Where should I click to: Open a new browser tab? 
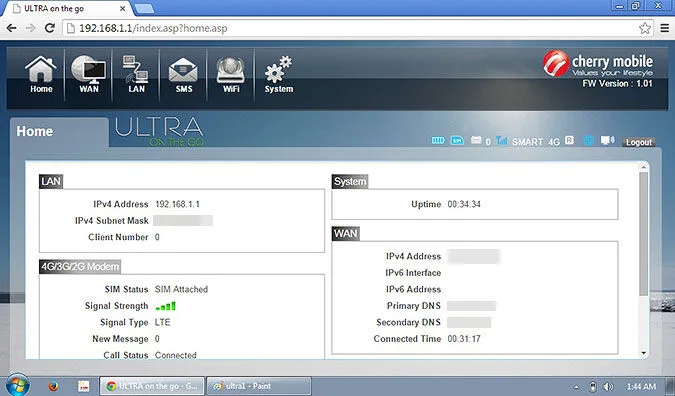pos(144,8)
